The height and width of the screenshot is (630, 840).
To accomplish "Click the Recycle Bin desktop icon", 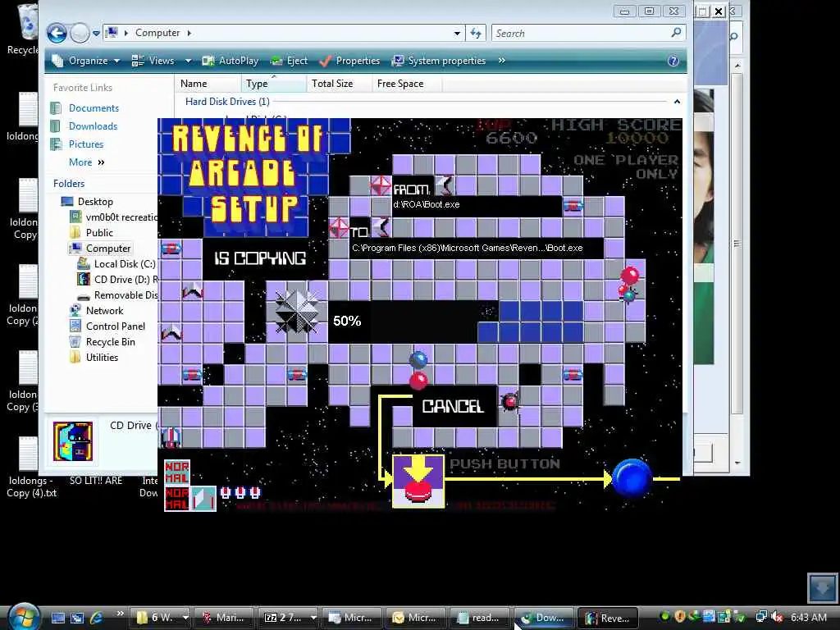I will [22, 28].
